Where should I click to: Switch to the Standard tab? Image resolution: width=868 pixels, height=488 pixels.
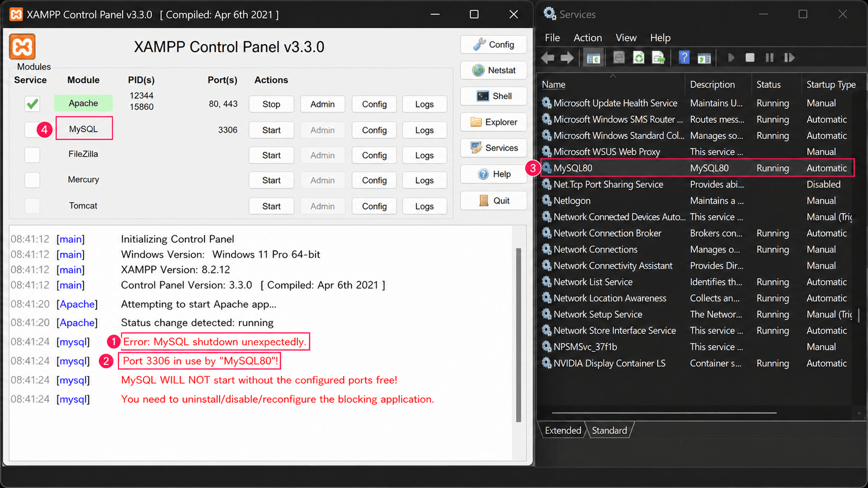[609, 431]
